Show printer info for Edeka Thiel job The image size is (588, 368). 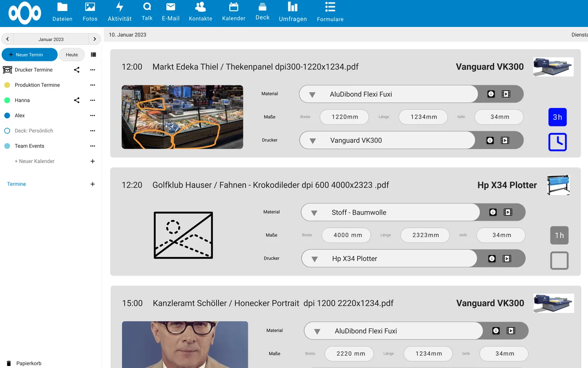point(490,140)
